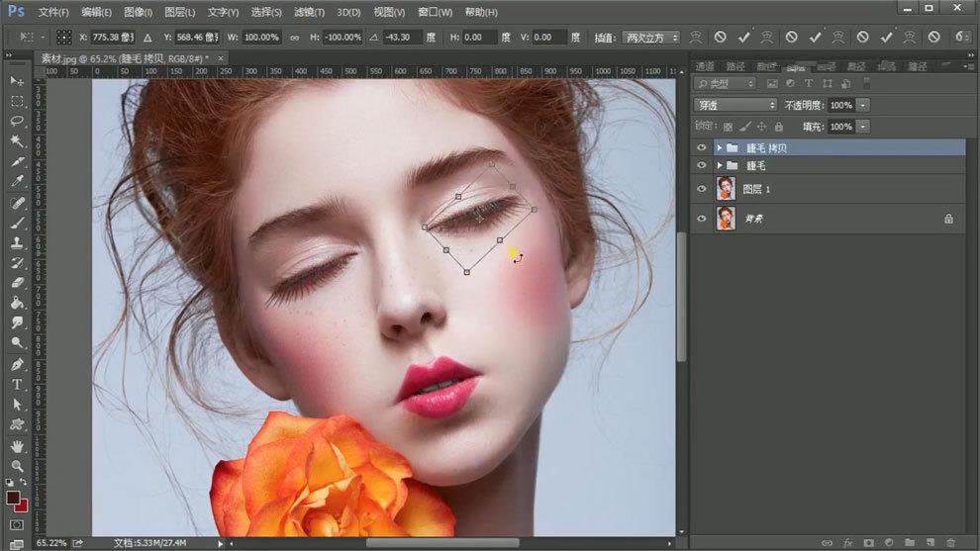Open the interpolation 两次立方 dropdown
Viewport: 980px width, 551px height.
(651, 38)
